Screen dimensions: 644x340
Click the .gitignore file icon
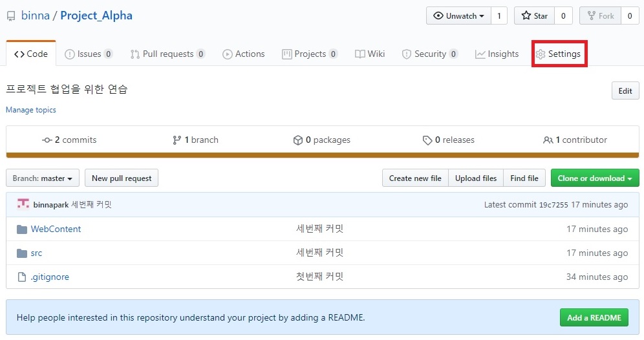pos(22,277)
